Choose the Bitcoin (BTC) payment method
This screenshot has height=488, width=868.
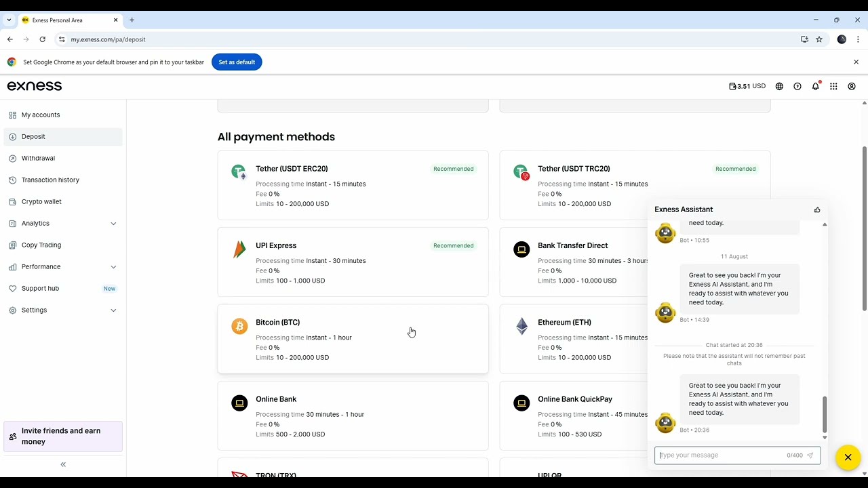click(353, 339)
